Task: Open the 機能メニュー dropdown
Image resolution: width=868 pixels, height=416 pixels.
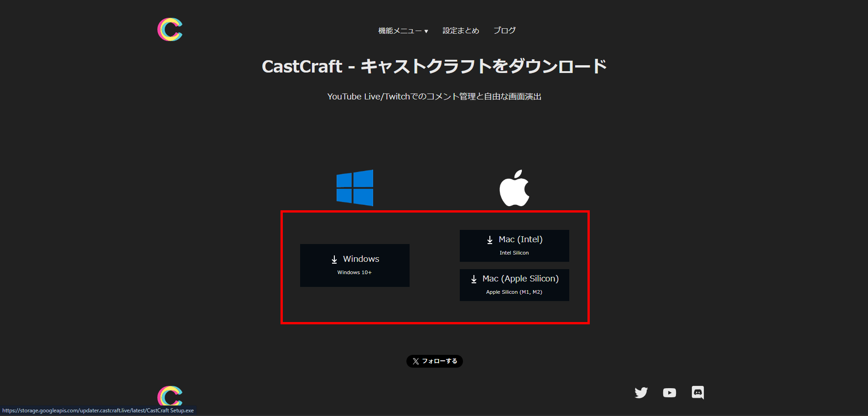Action: pos(403,31)
